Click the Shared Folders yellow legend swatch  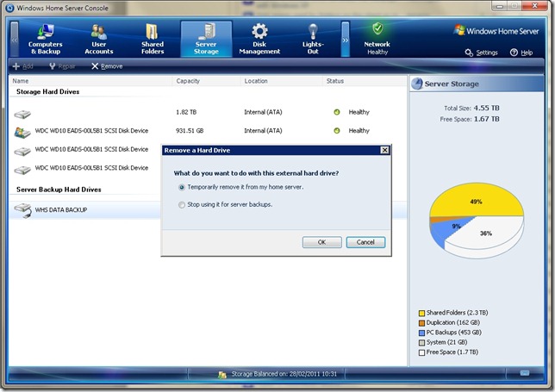coord(421,313)
